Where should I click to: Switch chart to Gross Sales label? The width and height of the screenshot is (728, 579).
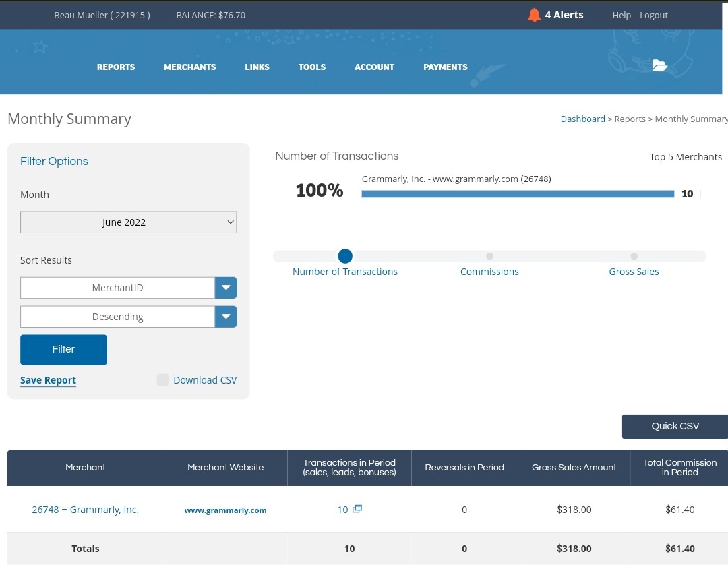pyautogui.click(x=634, y=272)
